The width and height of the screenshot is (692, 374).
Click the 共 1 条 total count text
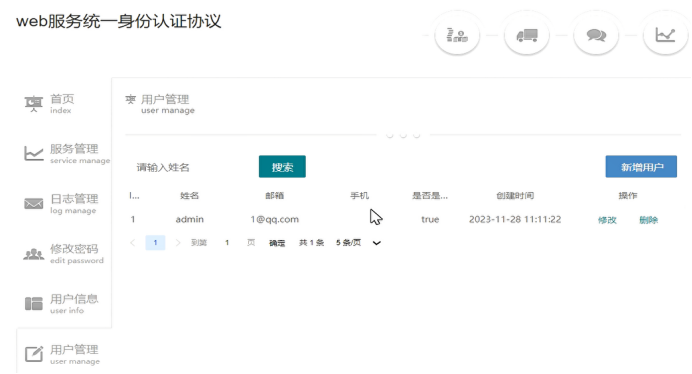(311, 242)
